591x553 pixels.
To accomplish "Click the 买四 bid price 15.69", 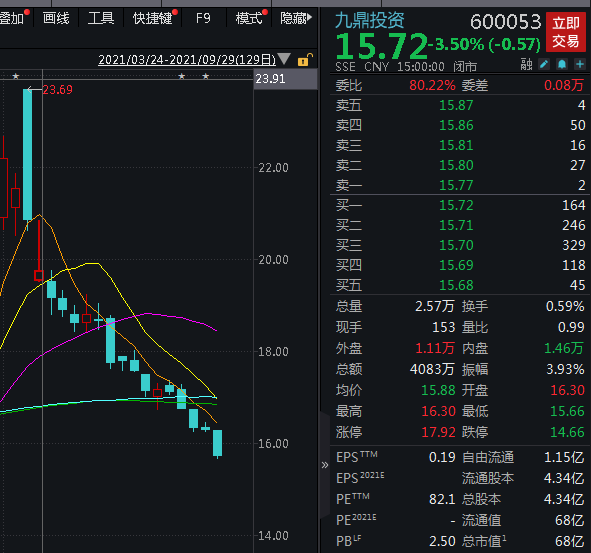I will point(456,265).
